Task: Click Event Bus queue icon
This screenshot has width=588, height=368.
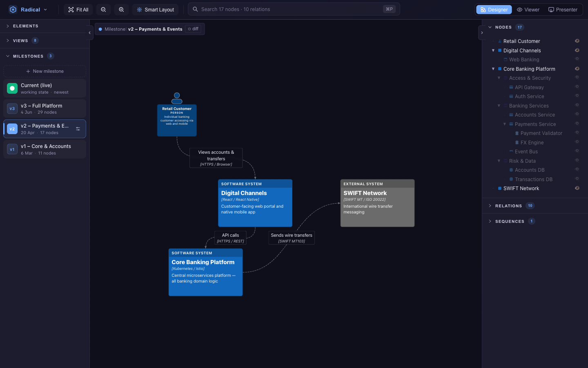Action: pyautogui.click(x=511, y=151)
